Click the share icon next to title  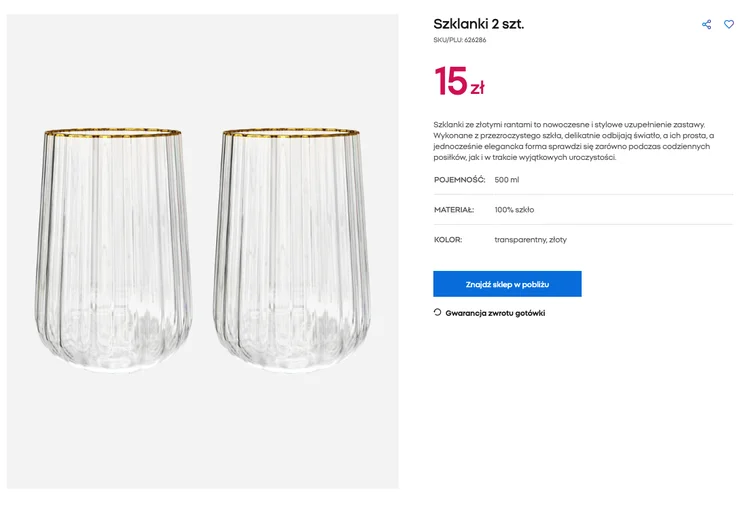706,24
